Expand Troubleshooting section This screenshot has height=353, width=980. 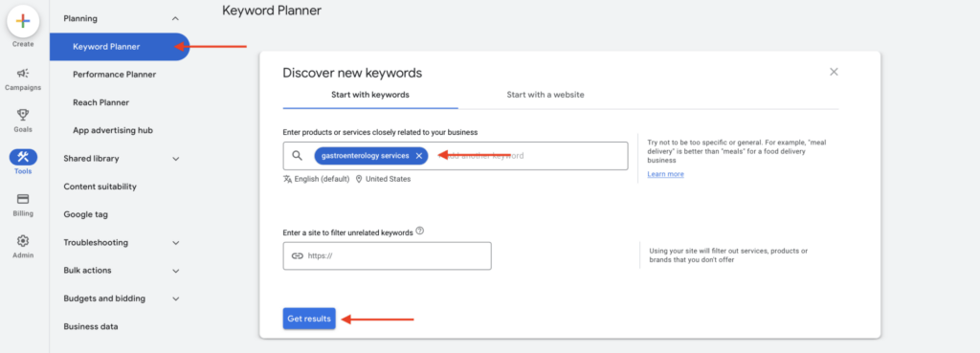pyautogui.click(x=176, y=242)
